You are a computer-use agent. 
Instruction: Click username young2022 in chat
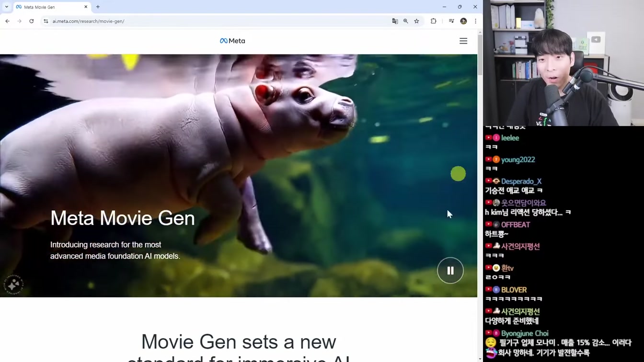(518, 159)
